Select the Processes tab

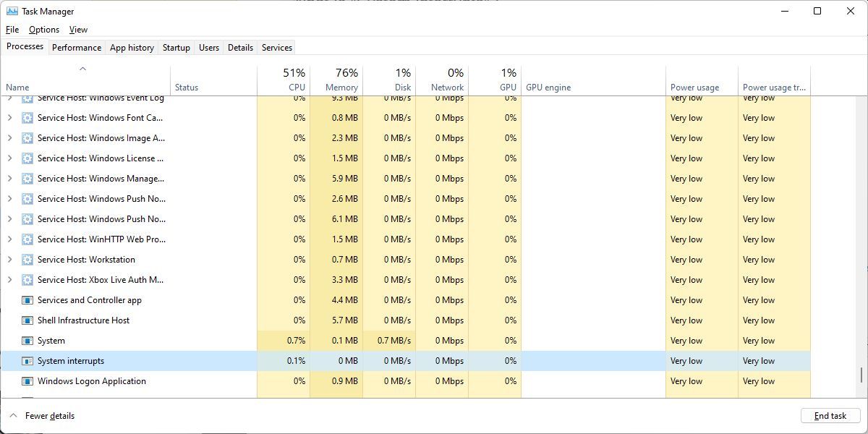(x=25, y=46)
